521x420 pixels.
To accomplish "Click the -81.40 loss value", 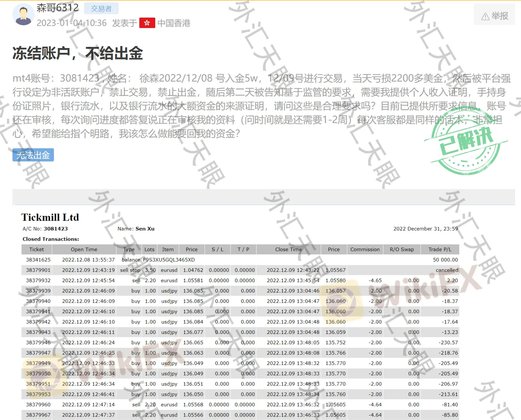I will [x=450, y=405].
